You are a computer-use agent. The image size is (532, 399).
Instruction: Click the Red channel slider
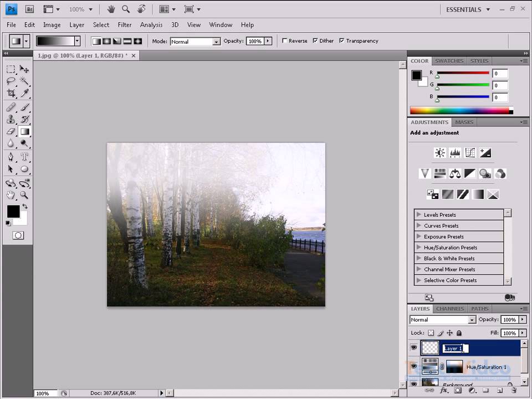[x=463, y=73]
